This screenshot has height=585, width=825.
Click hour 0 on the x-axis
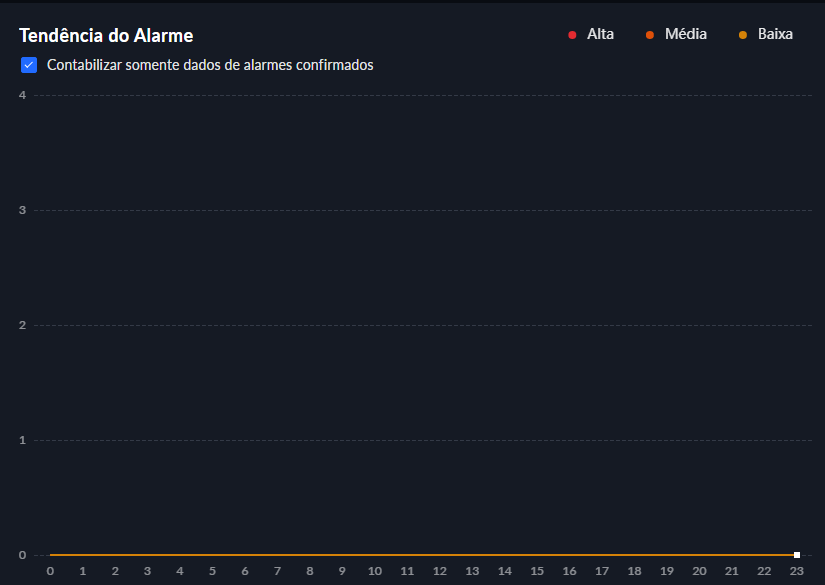[50, 571]
